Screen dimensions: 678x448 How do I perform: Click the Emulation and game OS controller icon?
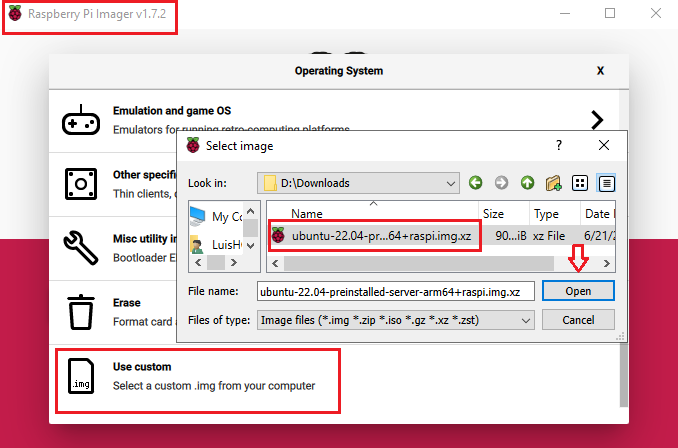(x=81, y=120)
